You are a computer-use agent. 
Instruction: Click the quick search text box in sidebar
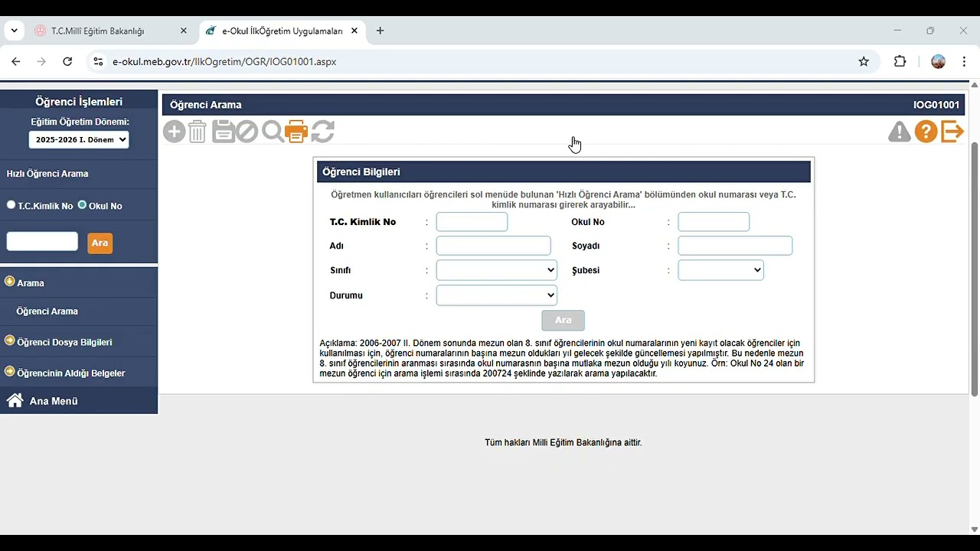[x=42, y=241]
